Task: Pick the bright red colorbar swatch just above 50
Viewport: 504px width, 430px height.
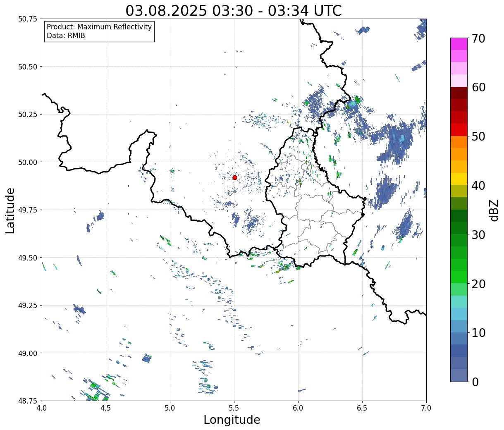Action: pos(459,129)
